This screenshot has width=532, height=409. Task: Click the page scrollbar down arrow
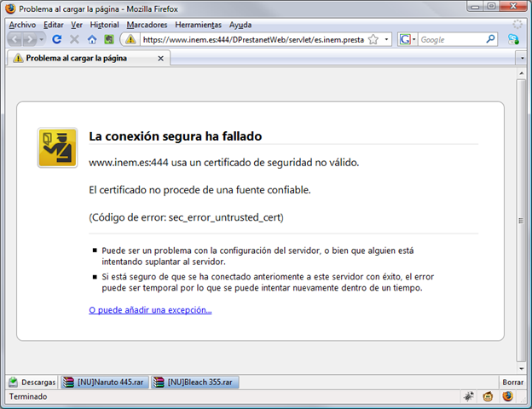point(521,369)
